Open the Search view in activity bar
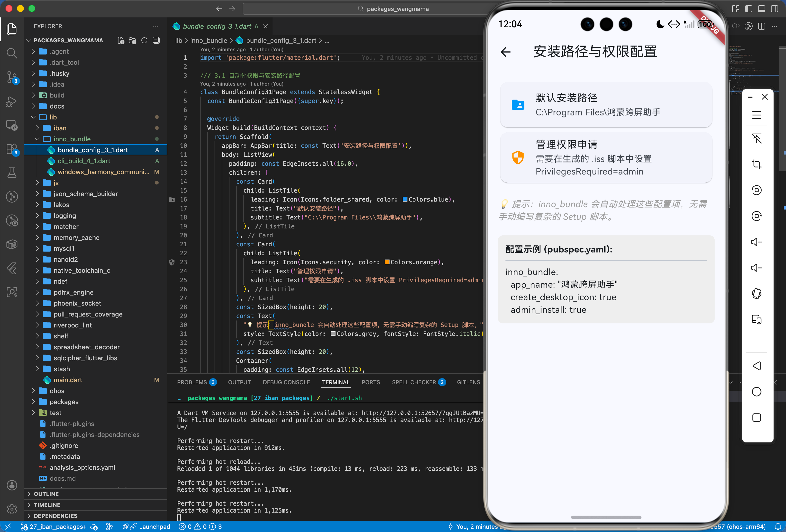Screen dimensions: 786x532 [12, 53]
